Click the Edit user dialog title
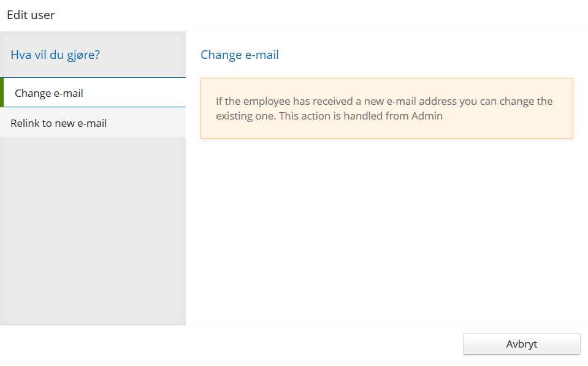 [31, 15]
